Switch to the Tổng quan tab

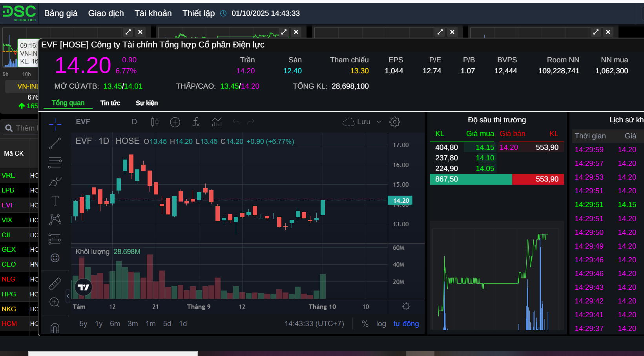(x=68, y=103)
